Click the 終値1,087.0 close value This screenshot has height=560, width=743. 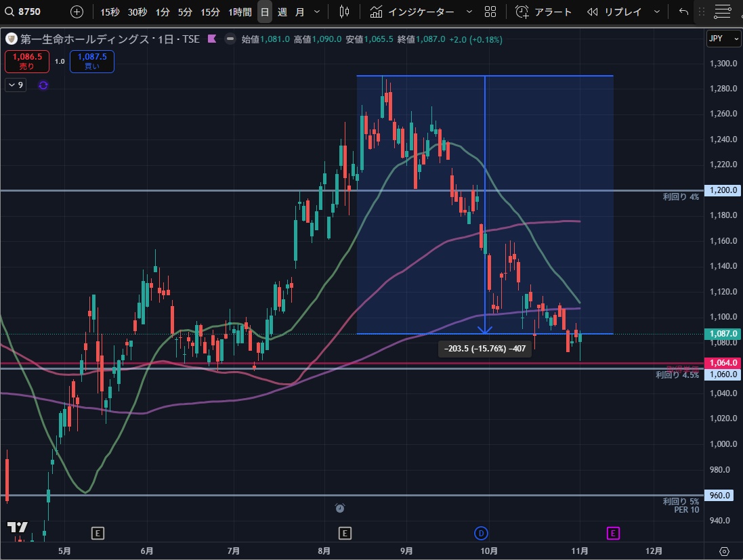[x=421, y=39]
